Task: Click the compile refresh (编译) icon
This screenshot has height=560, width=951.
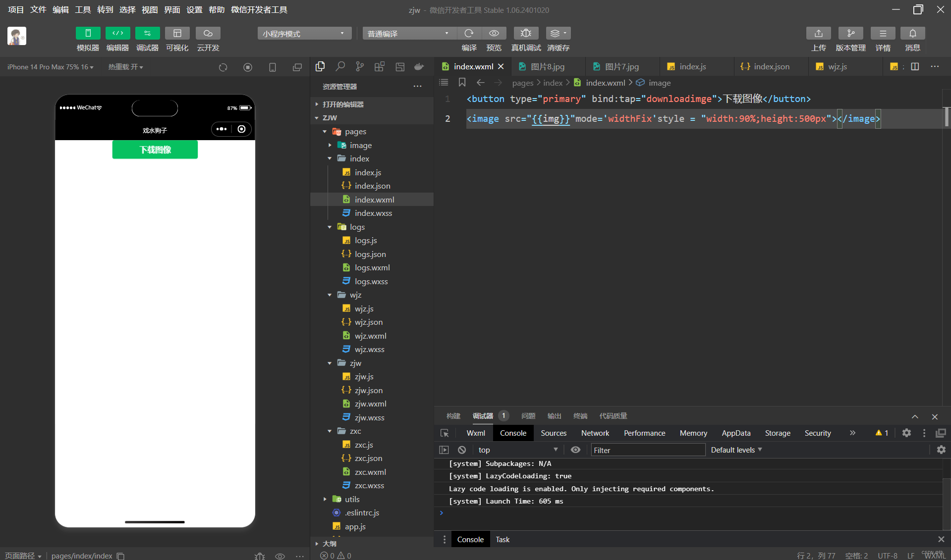Action: click(x=469, y=33)
